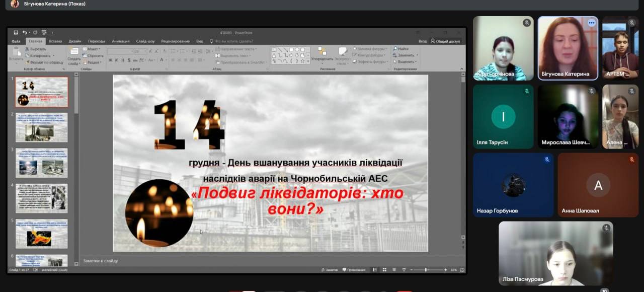Image resolution: width=644 pixels, height=292 pixels.
Task: Click the Общий доступ share button
Action: point(445,41)
